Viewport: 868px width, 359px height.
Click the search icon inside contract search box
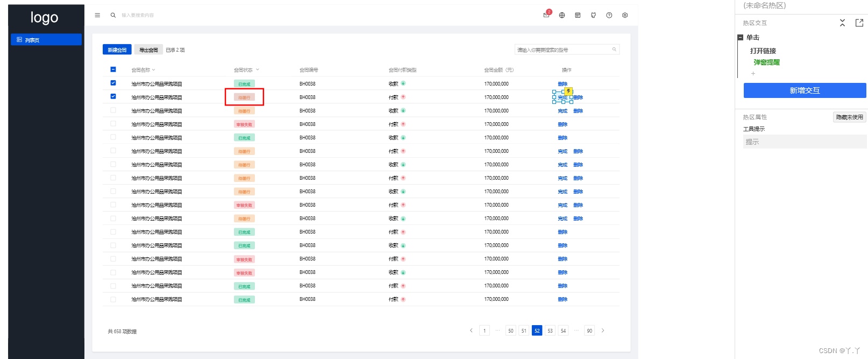[x=614, y=50]
